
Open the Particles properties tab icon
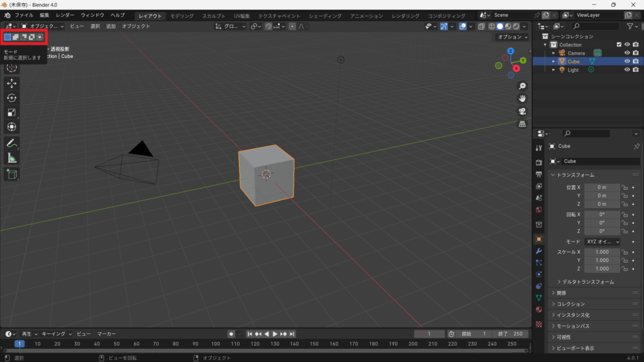pyautogui.click(x=539, y=262)
